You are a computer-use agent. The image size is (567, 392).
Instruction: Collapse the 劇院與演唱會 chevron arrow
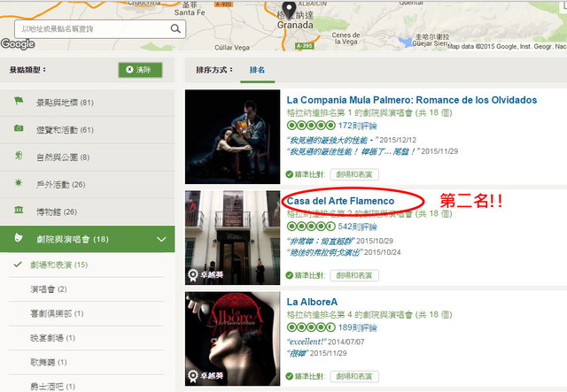point(161,239)
